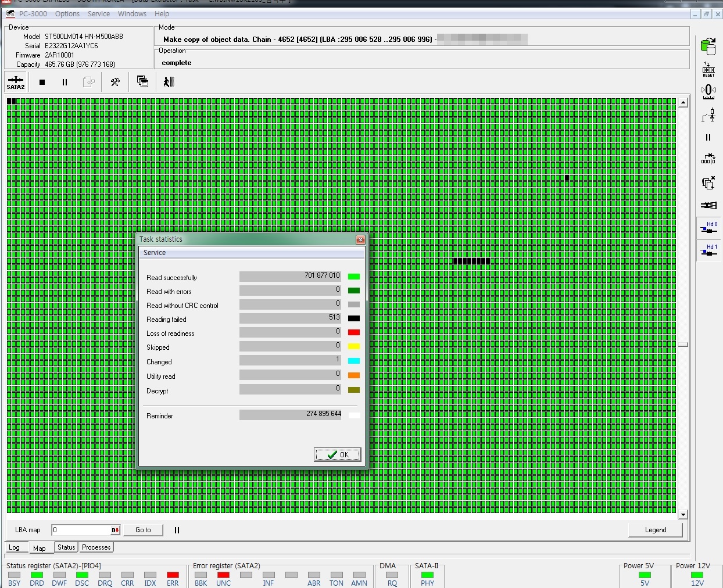Screen dimensions: 723x588
Task: Click the cyan Changed swatch
Action: [354, 361]
